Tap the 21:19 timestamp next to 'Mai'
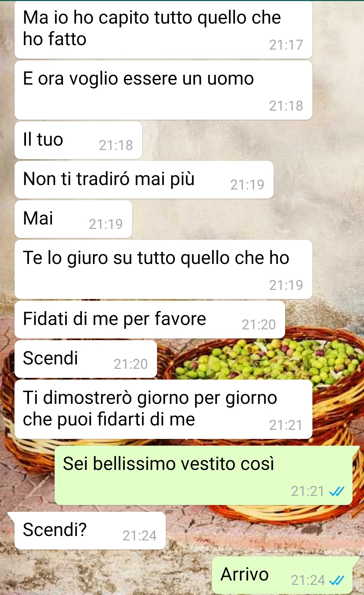This screenshot has width=364, height=595. point(106,224)
